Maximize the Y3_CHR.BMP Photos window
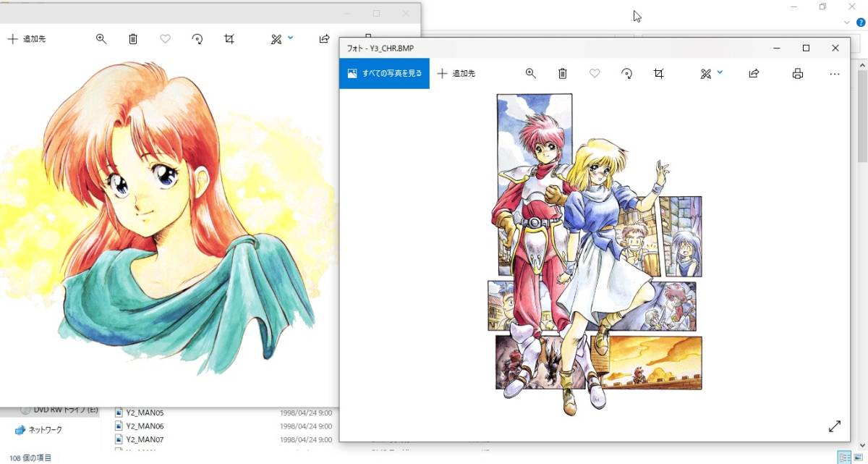Image resolution: width=868 pixels, height=464 pixels. pos(806,48)
